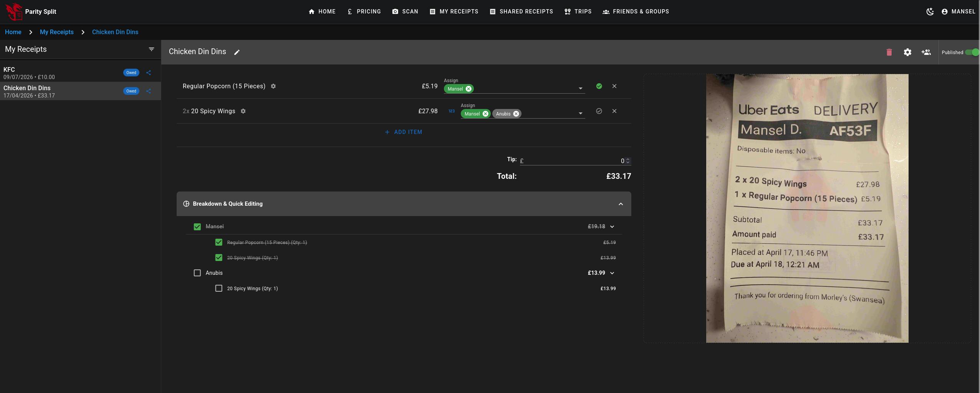Collapse Mansel's £19.18 breakdown section
This screenshot has height=393, width=980.
point(612,227)
